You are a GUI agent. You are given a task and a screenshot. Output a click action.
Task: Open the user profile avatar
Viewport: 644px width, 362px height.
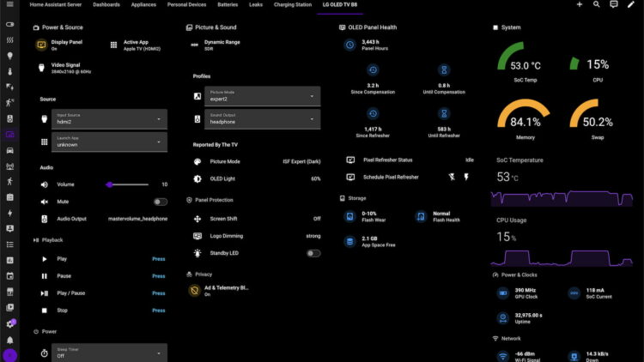tap(9, 355)
